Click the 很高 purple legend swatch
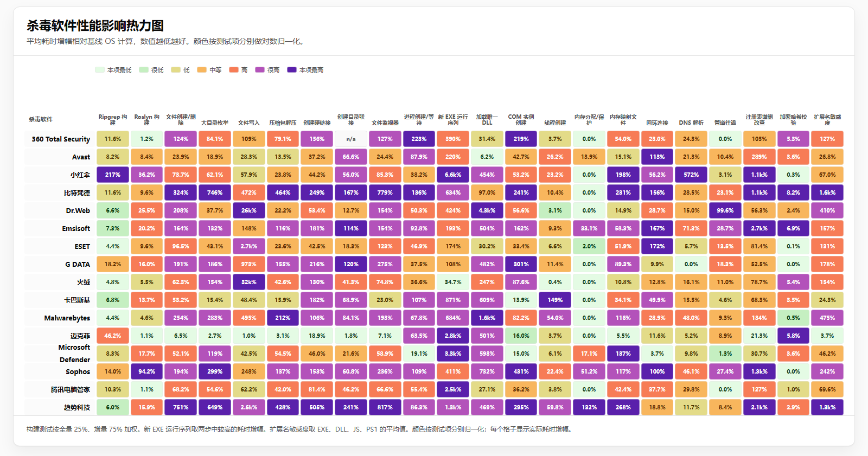The image size is (868, 456). coord(259,70)
